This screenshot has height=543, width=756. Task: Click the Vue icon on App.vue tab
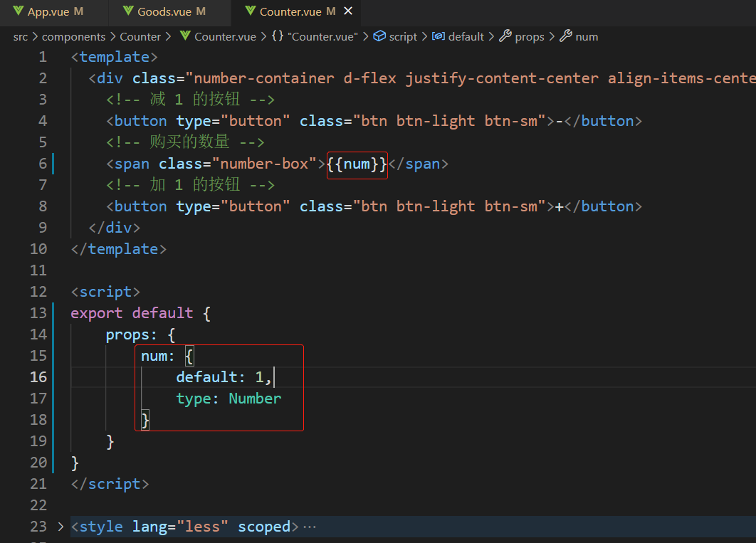[x=19, y=11]
